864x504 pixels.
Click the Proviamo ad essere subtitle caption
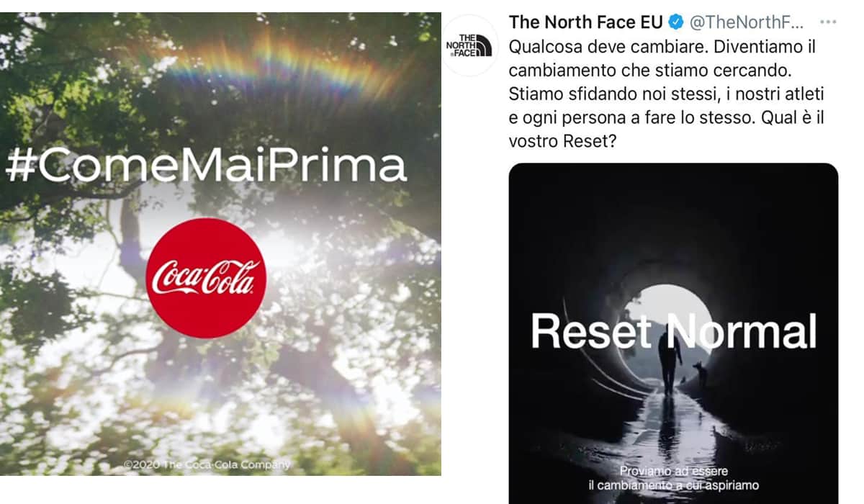(673, 478)
